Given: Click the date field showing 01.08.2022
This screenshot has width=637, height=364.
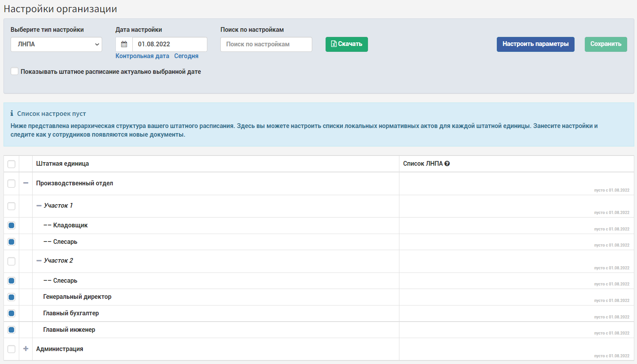Looking at the screenshot, I should (170, 44).
